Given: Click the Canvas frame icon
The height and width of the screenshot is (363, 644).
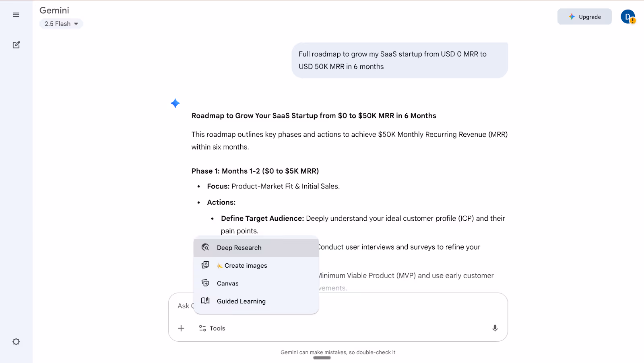Looking at the screenshot, I should tap(205, 283).
